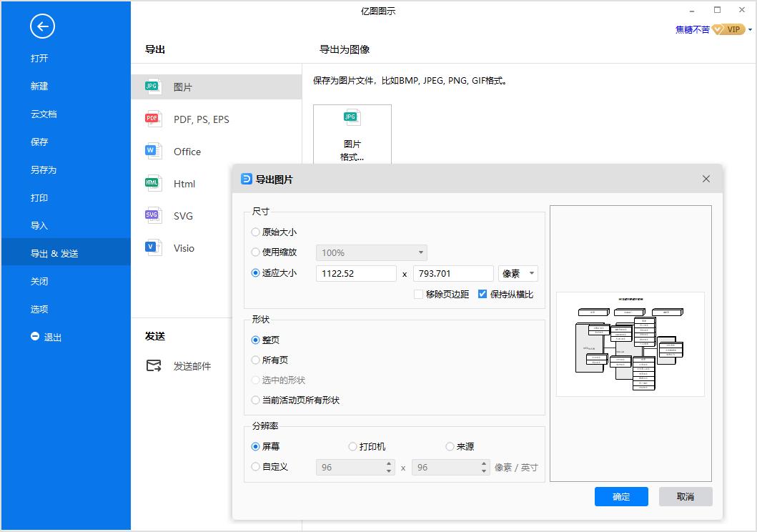The height and width of the screenshot is (532, 757).
Task: Click the Office export format icon
Action: [152, 151]
